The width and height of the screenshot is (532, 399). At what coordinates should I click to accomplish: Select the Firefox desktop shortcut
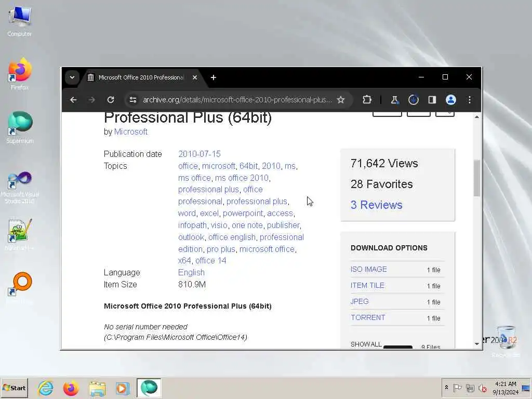click(x=20, y=74)
